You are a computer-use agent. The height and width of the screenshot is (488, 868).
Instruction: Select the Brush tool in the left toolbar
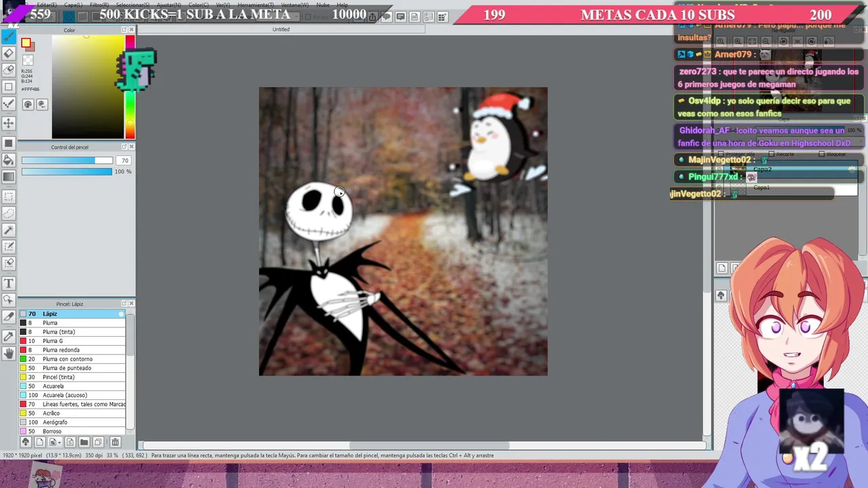pyautogui.click(x=9, y=37)
